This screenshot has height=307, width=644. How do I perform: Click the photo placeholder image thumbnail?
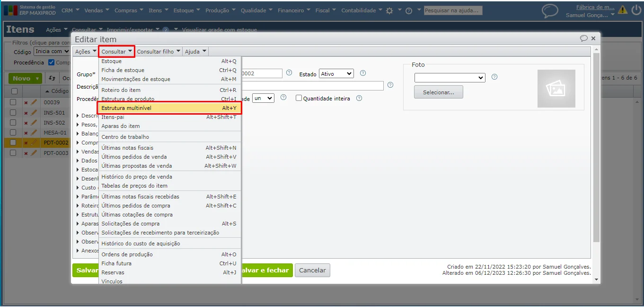[556, 89]
